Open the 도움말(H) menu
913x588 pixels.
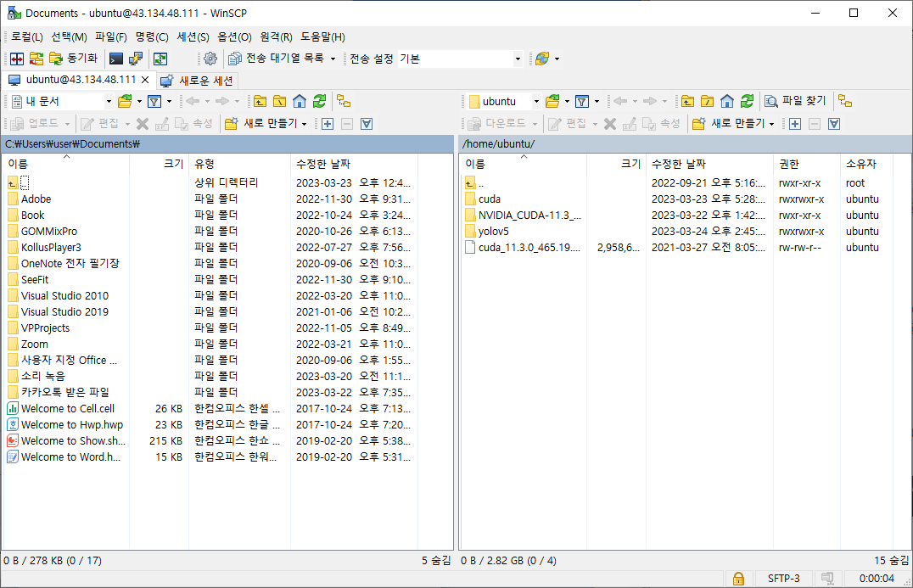click(322, 36)
